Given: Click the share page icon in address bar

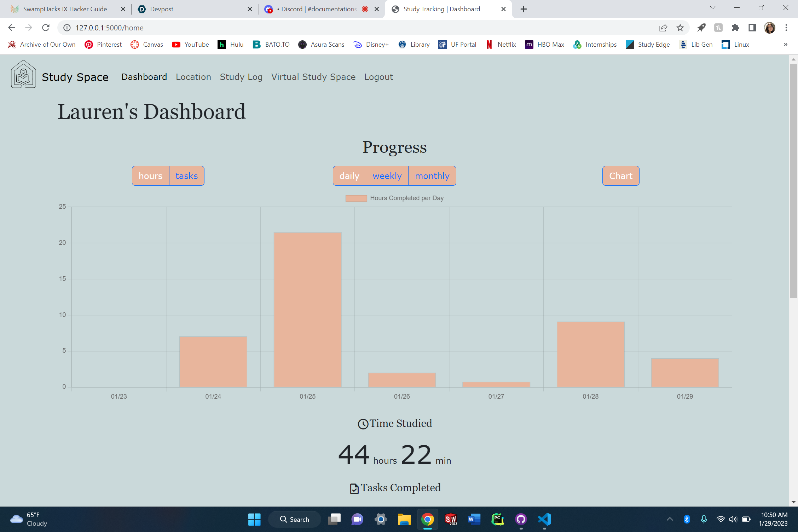Looking at the screenshot, I should [x=663, y=28].
